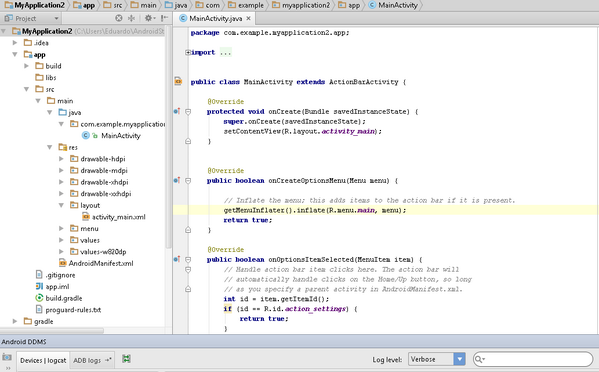Viewport: 599px width, 372px height.
Task: Switch to Devices | logcat tab
Action: [x=43, y=360]
